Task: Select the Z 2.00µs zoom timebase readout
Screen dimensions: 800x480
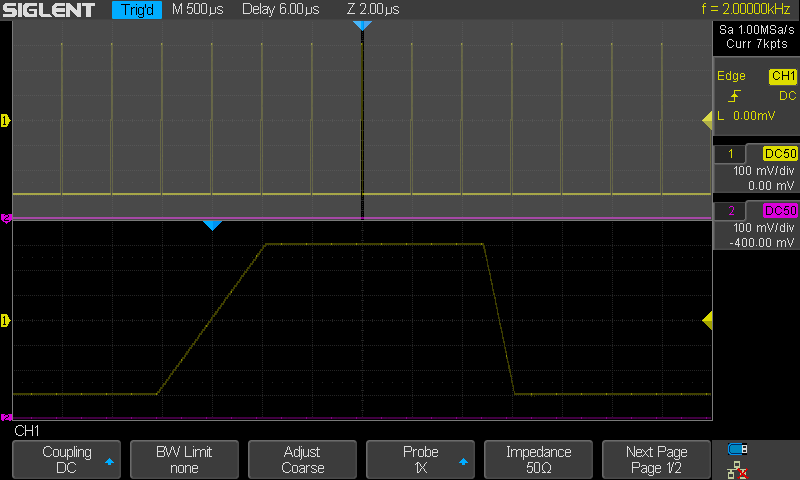Action: pyautogui.click(x=372, y=9)
